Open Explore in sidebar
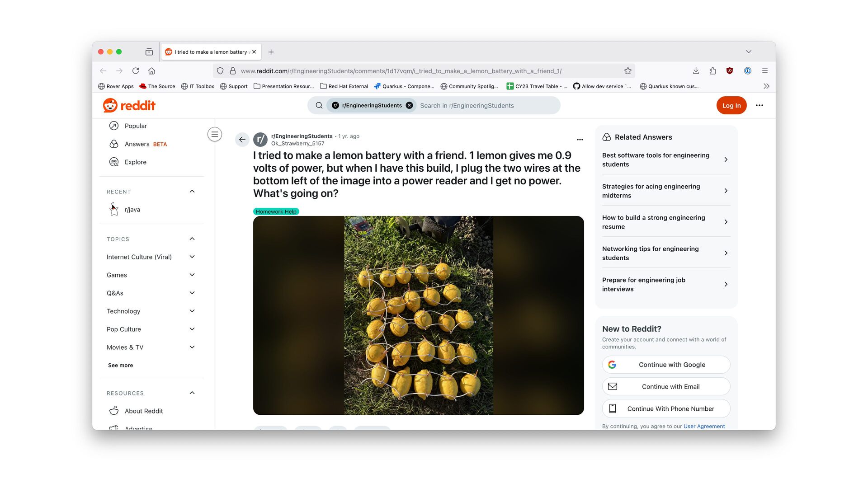This screenshot has height=488, width=868. [x=135, y=162]
